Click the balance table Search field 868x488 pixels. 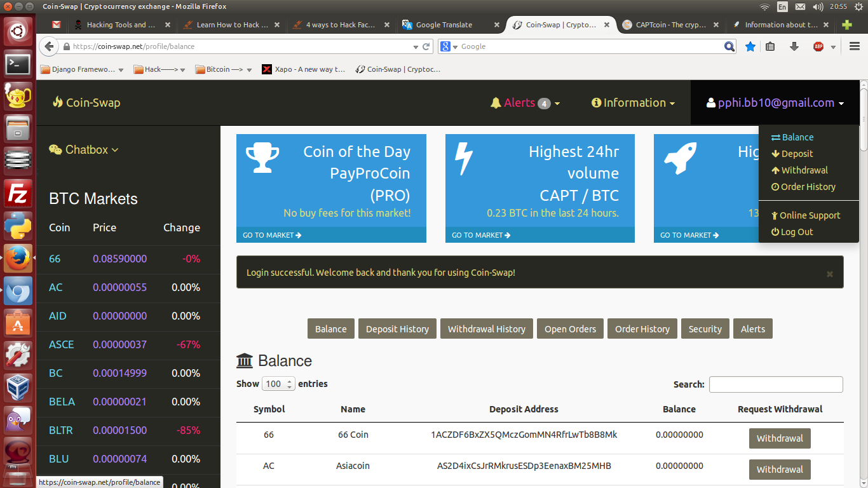coord(776,384)
